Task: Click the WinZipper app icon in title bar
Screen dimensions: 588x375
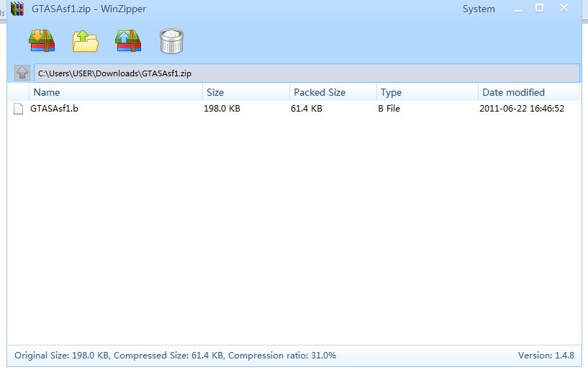Action: pos(17,9)
